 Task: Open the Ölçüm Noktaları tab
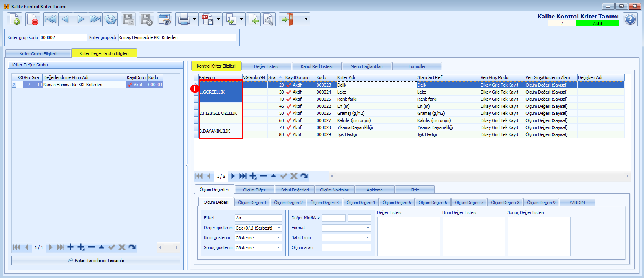[335, 190]
